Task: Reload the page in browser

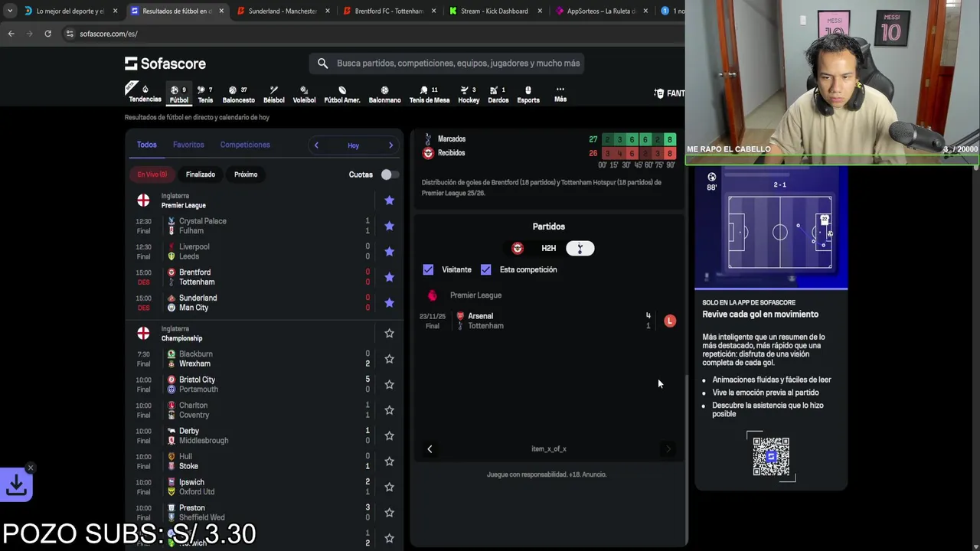Action: 47,34
